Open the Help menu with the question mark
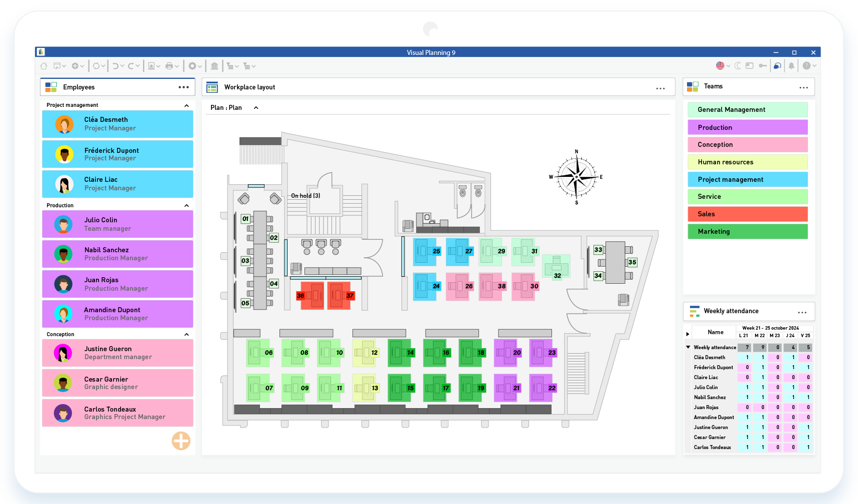The height and width of the screenshot is (504, 858). 807,65
